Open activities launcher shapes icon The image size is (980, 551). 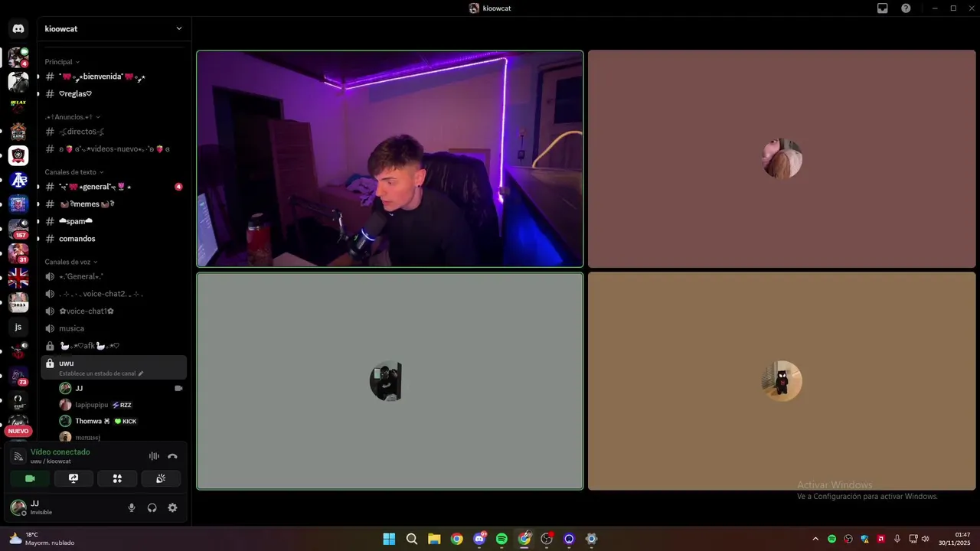point(117,478)
